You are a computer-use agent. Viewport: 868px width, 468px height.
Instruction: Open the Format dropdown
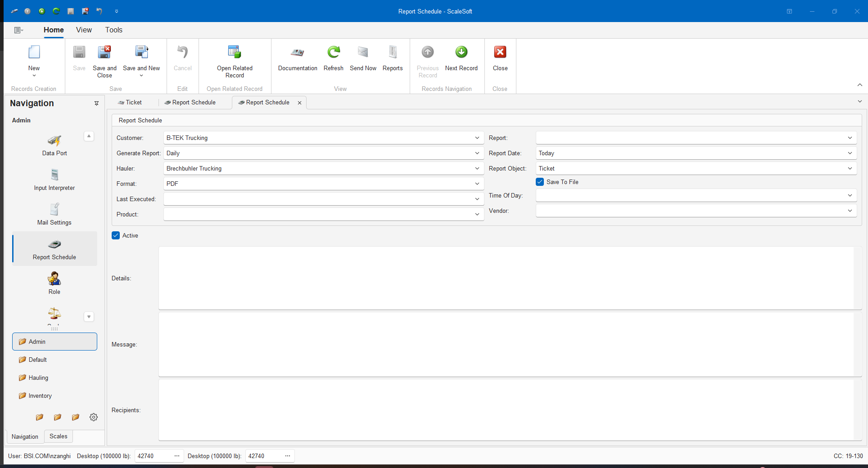pyautogui.click(x=477, y=184)
